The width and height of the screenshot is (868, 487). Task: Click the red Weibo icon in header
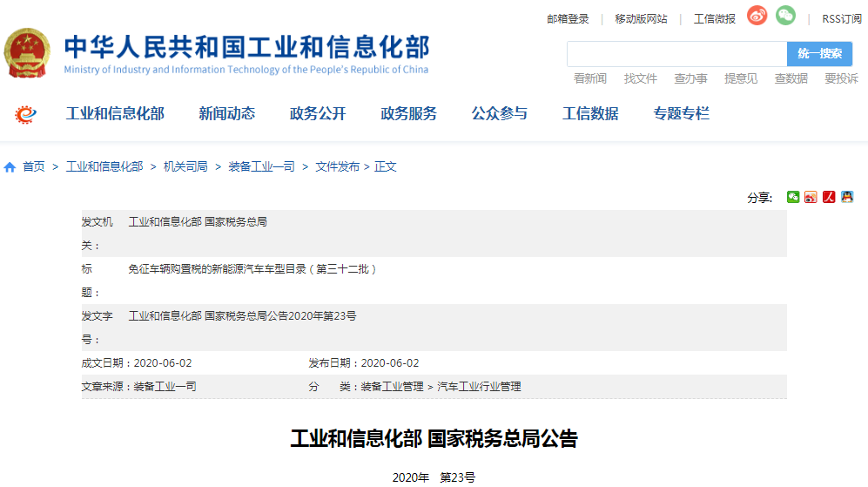(757, 17)
